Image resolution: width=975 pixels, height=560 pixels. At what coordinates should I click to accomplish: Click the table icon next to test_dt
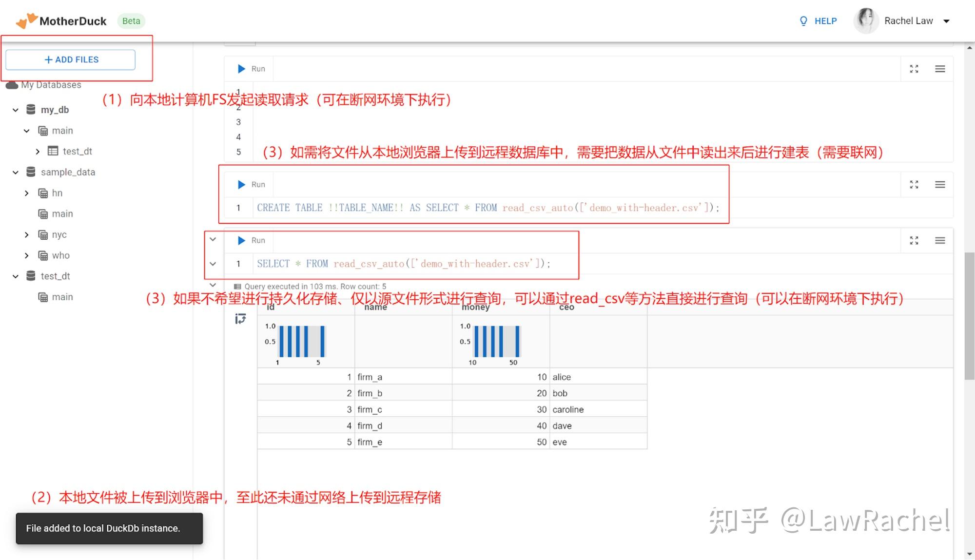point(54,151)
